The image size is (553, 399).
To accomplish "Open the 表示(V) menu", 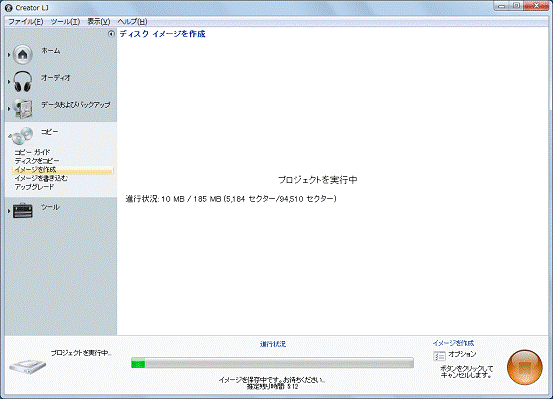I will (99, 22).
